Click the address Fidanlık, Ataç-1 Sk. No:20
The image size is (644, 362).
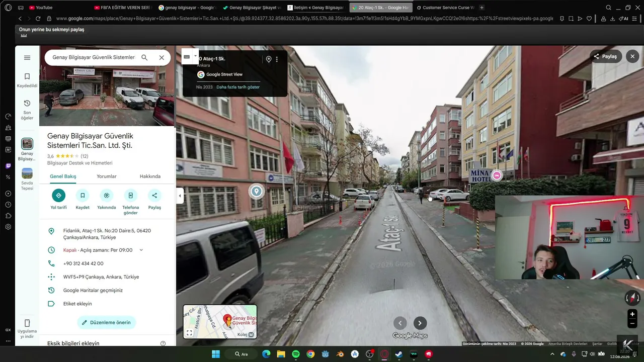click(x=107, y=234)
